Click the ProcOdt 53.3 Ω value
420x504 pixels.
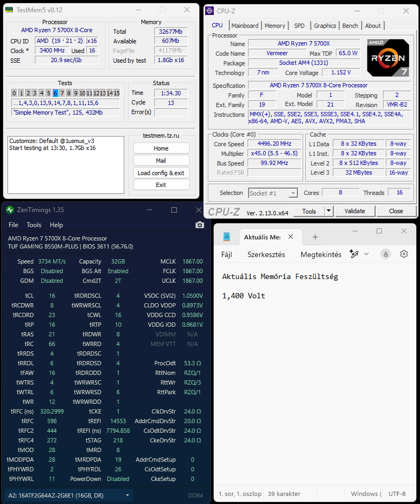click(192, 363)
